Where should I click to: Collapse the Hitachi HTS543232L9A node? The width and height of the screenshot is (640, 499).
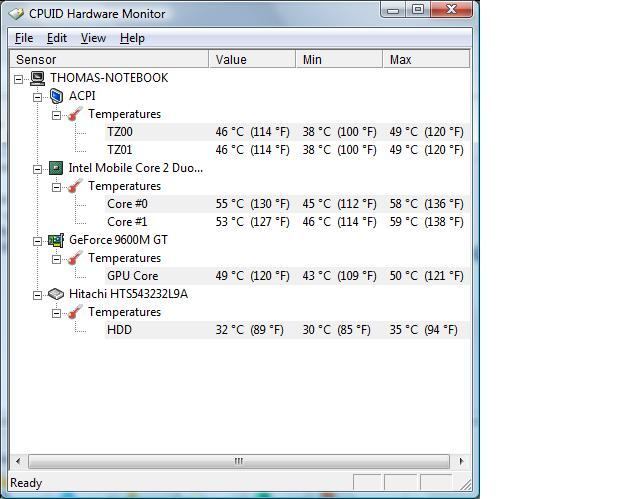click(x=38, y=295)
